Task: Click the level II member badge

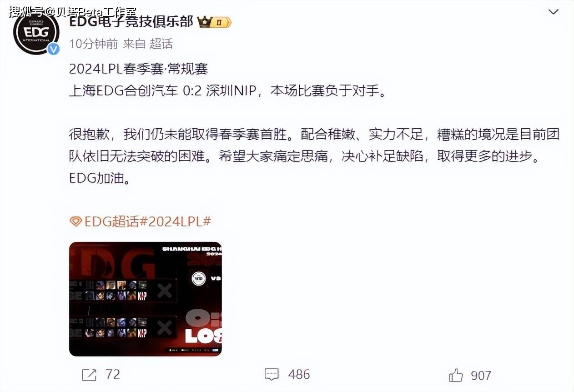Action: click(x=222, y=22)
